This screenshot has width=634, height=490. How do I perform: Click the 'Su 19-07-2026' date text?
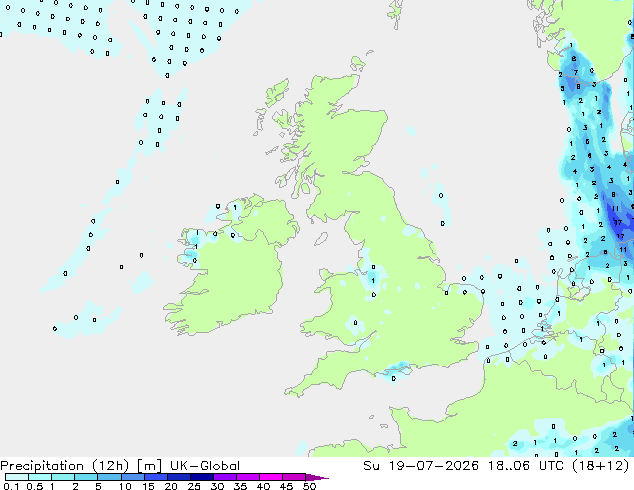point(421,466)
